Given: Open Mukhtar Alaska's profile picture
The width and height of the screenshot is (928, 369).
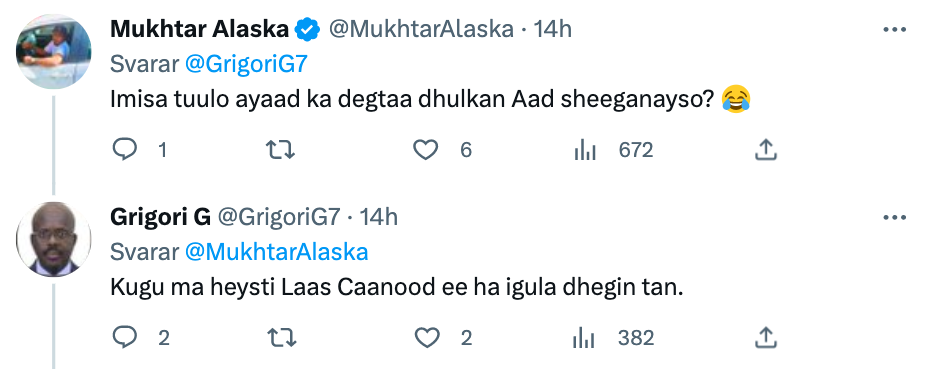Looking at the screenshot, I should coord(53,52).
